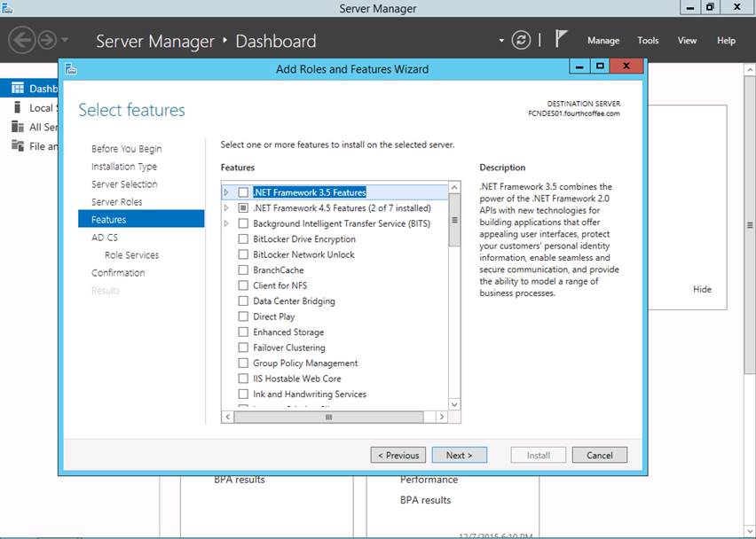This screenshot has height=539, width=756.
Task: Check the .NET Framework 3.5 Features box
Action: tap(243, 192)
